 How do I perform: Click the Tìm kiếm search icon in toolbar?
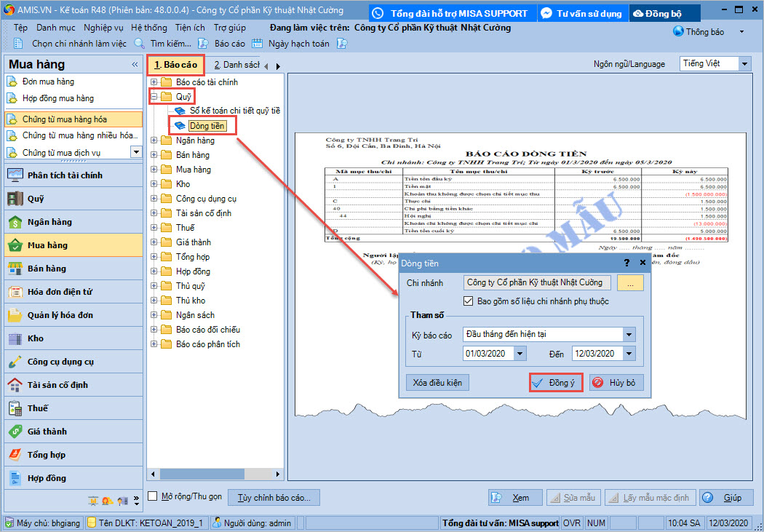[140, 44]
